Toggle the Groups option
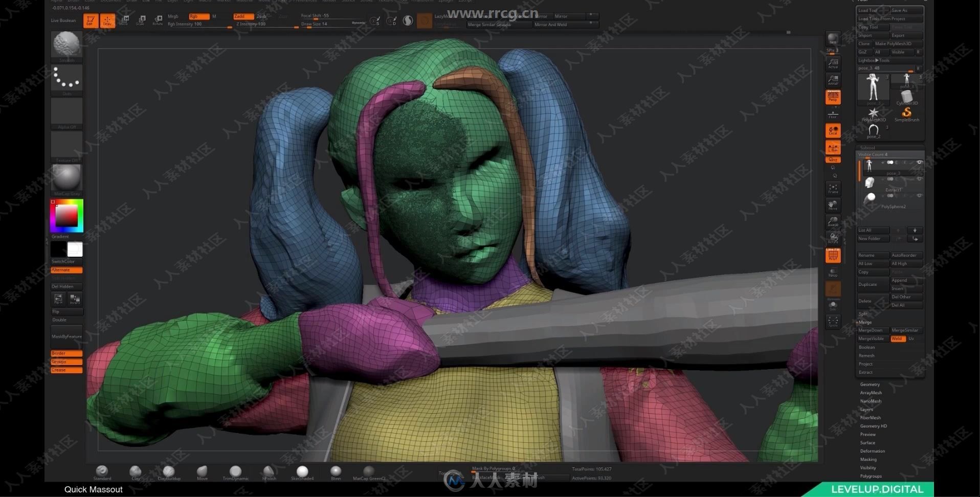Viewport: 980px width, 497px height. [x=66, y=362]
